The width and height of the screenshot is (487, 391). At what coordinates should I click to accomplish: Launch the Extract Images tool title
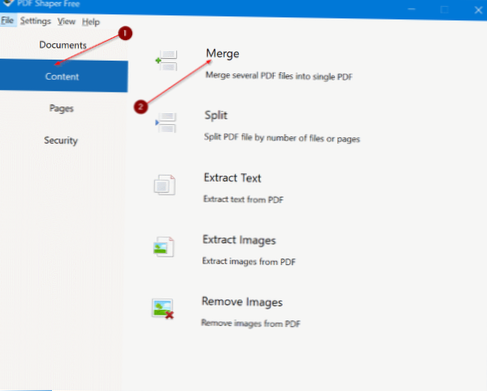(x=239, y=240)
